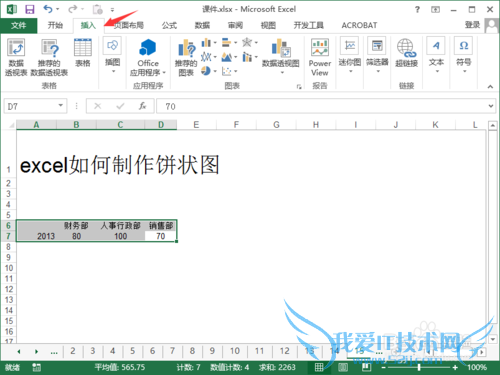
Task: Open the File (文件) tab
Action: [x=18, y=25]
